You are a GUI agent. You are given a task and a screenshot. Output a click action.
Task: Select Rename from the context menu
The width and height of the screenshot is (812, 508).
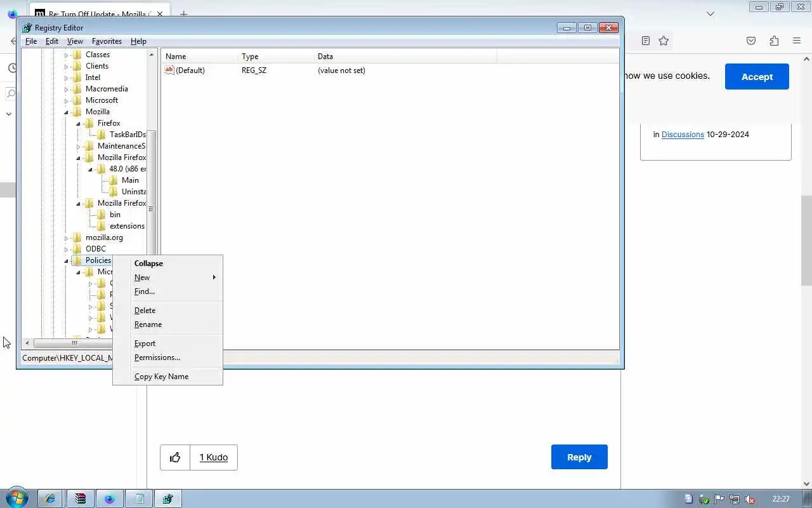click(168, 324)
